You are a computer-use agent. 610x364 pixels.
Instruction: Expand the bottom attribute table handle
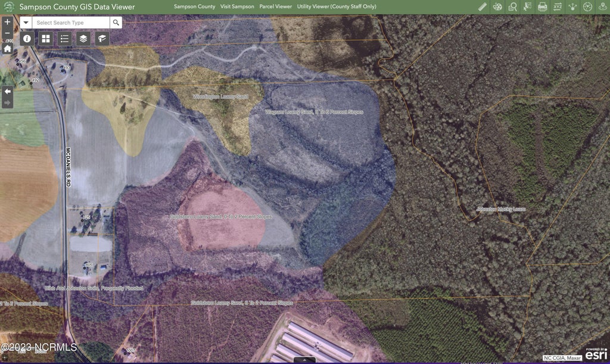304,360
